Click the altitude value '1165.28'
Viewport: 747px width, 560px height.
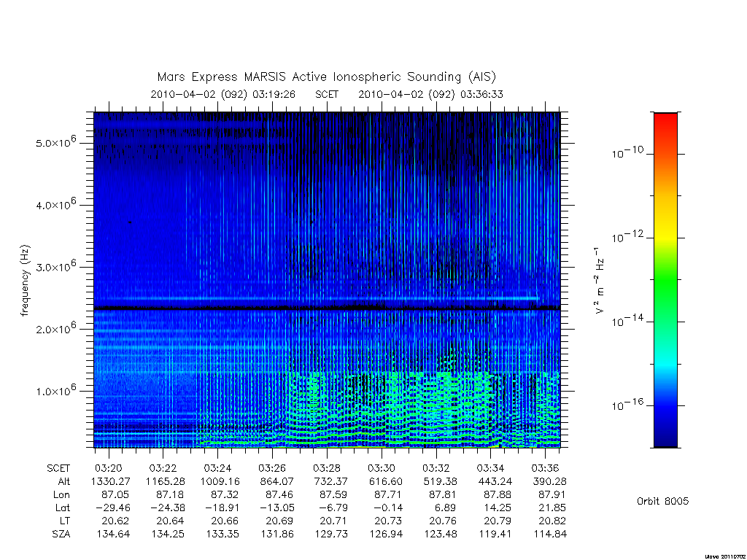point(166,481)
